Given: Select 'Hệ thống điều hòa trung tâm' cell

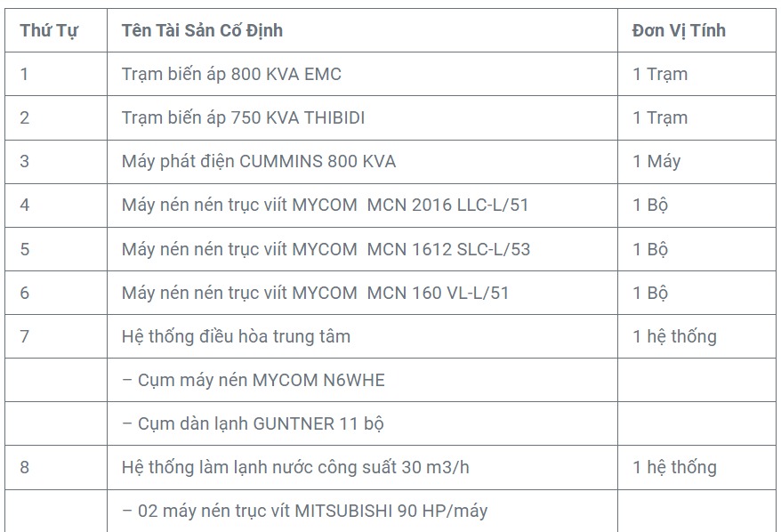Looking at the screenshot, I should tap(236, 336).
